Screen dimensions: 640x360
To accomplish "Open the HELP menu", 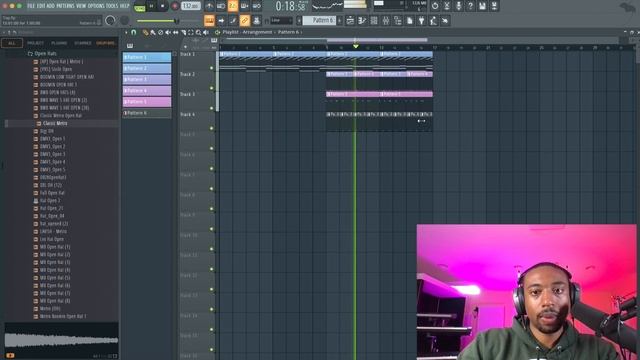I will point(124,6).
